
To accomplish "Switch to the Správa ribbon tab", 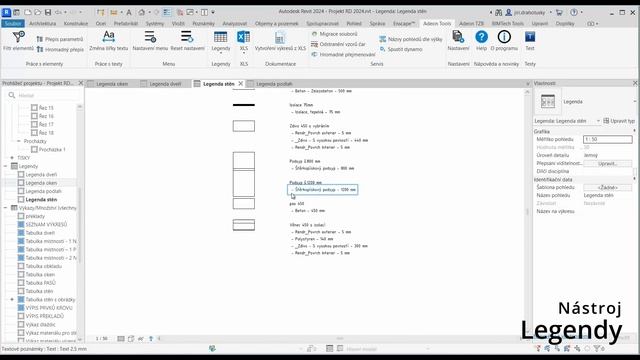I will tap(377, 24).
